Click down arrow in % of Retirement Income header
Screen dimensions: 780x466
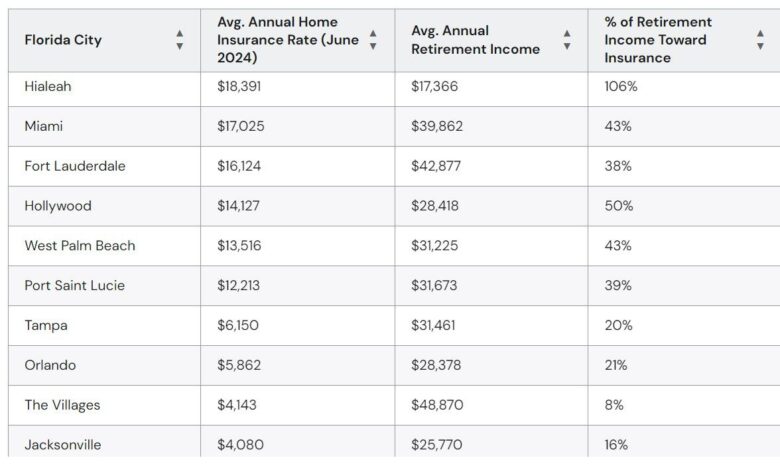760,46
